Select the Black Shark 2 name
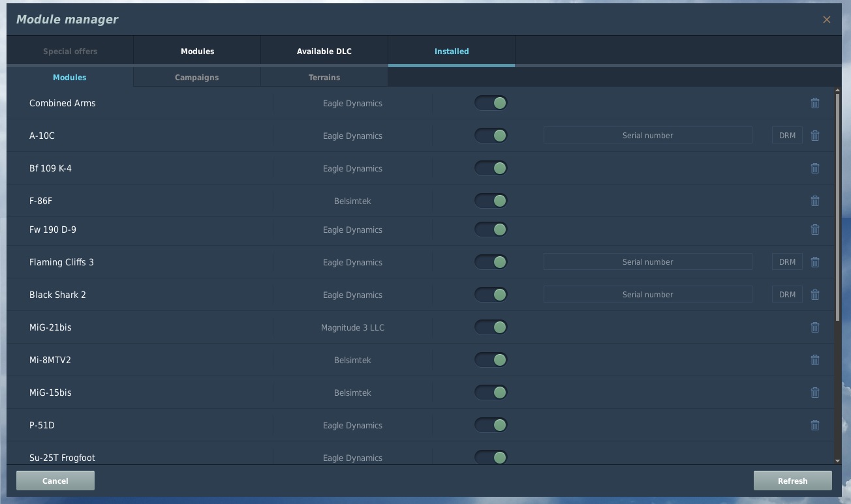This screenshot has width=851, height=504. click(x=57, y=295)
